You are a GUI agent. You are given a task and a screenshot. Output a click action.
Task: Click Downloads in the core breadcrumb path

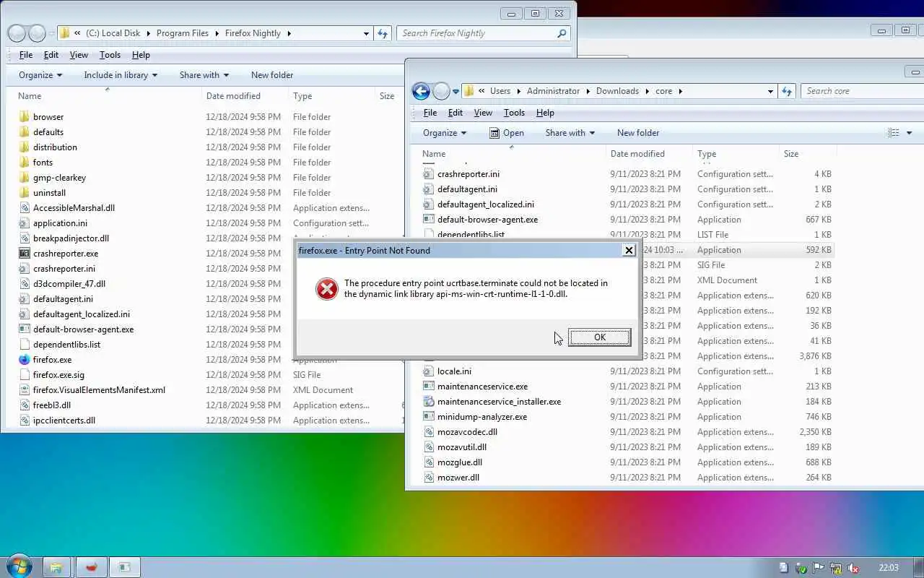617,91
